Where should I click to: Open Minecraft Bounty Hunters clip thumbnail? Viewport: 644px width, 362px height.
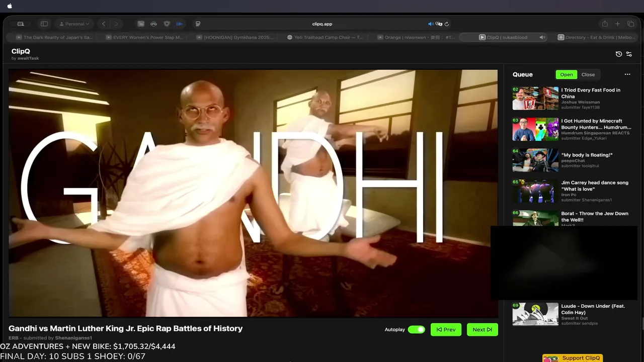(x=535, y=129)
